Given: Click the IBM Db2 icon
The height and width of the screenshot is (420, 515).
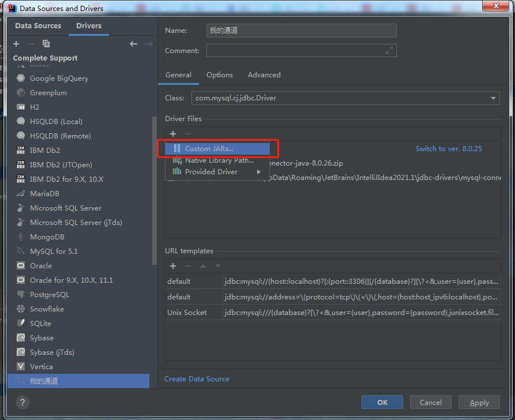Looking at the screenshot, I should coord(21,150).
